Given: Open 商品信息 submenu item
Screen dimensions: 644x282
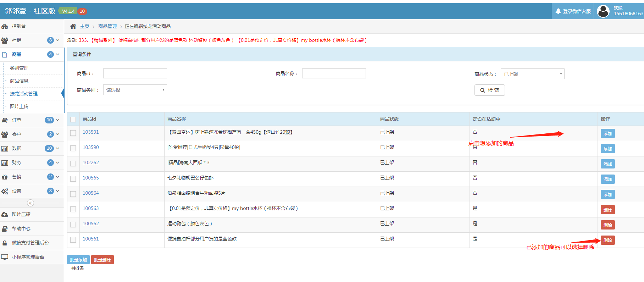Looking at the screenshot, I should [19, 81].
